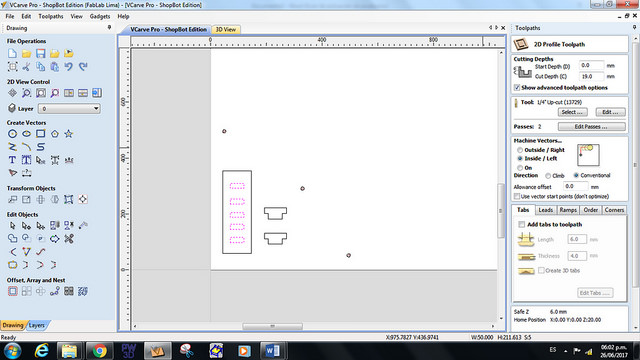Click the Save file icon
This screenshot has height=360, width=640.
coord(40,53)
